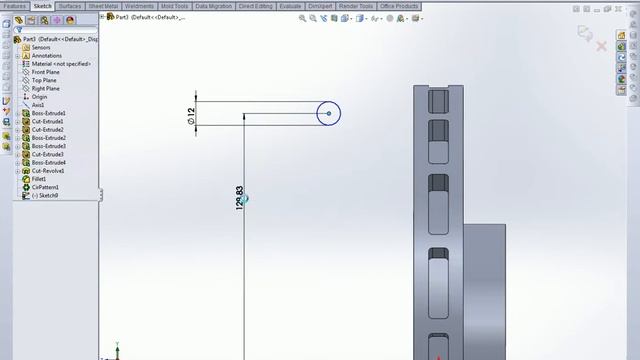Switch to the Data Migration tab
This screenshot has height=360, width=640.
(213, 6)
